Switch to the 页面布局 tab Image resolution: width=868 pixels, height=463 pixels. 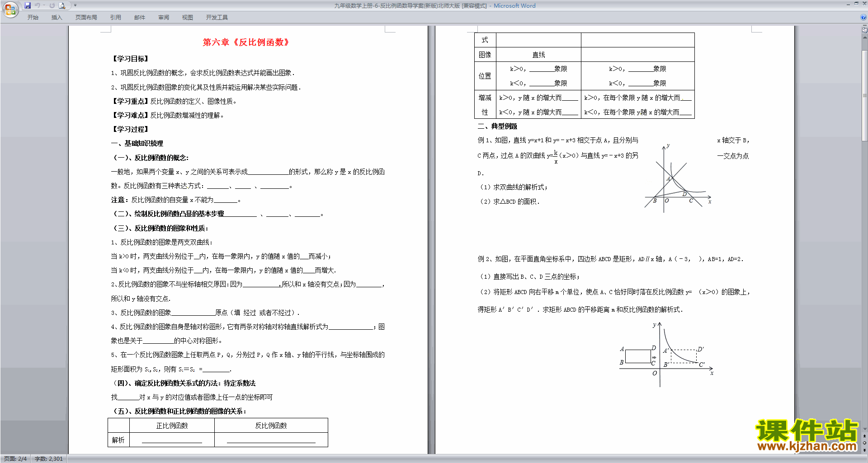click(86, 17)
